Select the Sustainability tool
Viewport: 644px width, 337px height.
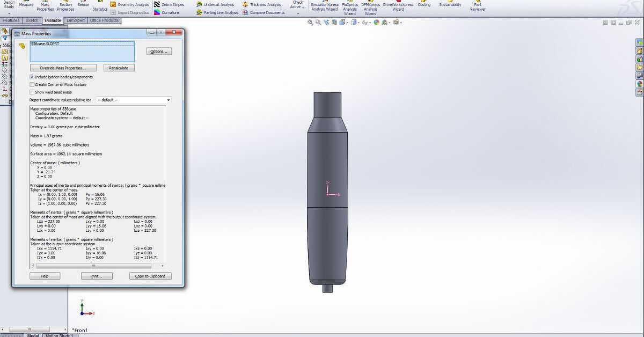[x=450, y=4]
